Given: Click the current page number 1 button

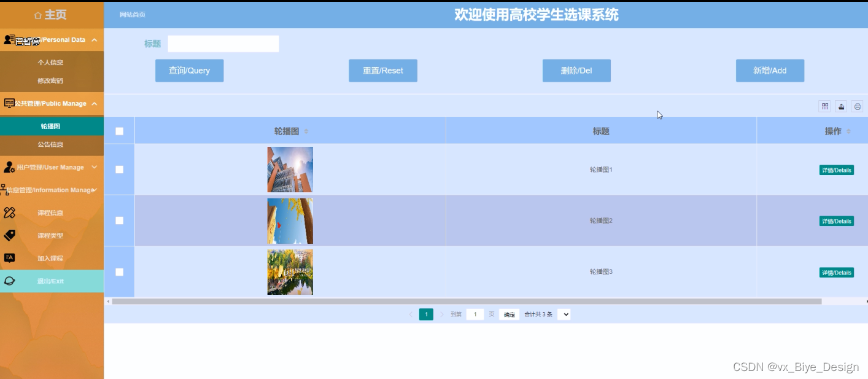Looking at the screenshot, I should tap(426, 314).
